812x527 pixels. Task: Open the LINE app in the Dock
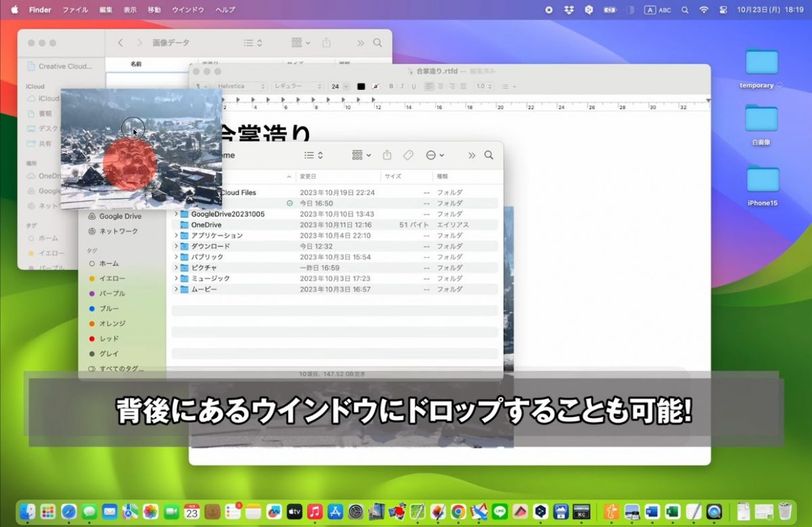tap(499, 511)
